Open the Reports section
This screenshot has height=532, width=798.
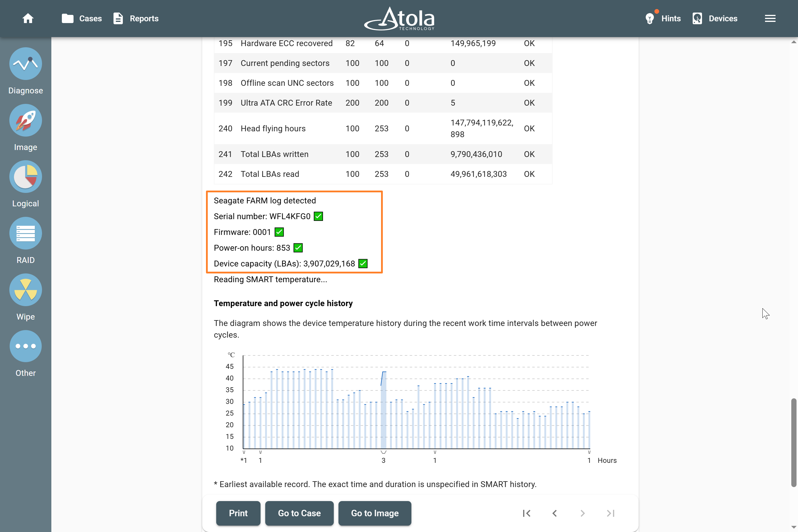(136, 18)
